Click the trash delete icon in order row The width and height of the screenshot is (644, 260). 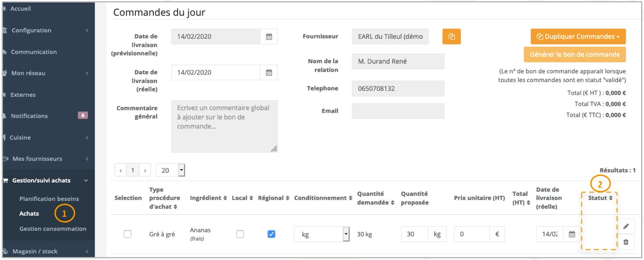click(x=626, y=242)
